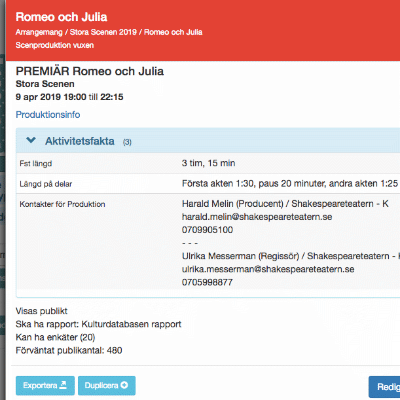Open Arrangemang in the breadcrumb
The height and width of the screenshot is (400, 400).
(x=39, y=32)
